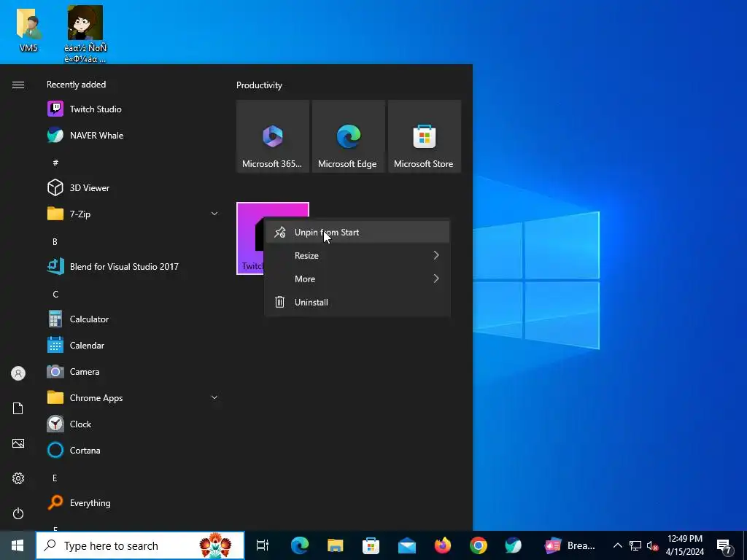
Task: Click the Recently added heading
Action: pyautogui.click(x=76, y=85)
